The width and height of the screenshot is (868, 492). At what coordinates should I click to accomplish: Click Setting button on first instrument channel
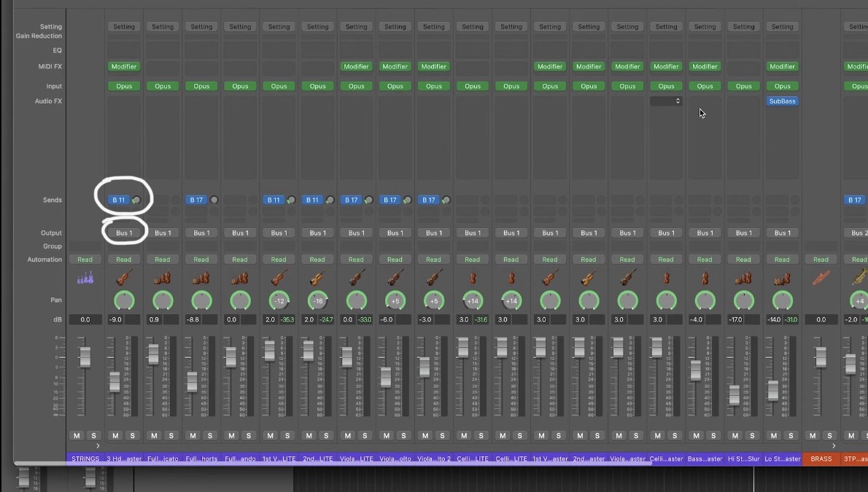124,27
